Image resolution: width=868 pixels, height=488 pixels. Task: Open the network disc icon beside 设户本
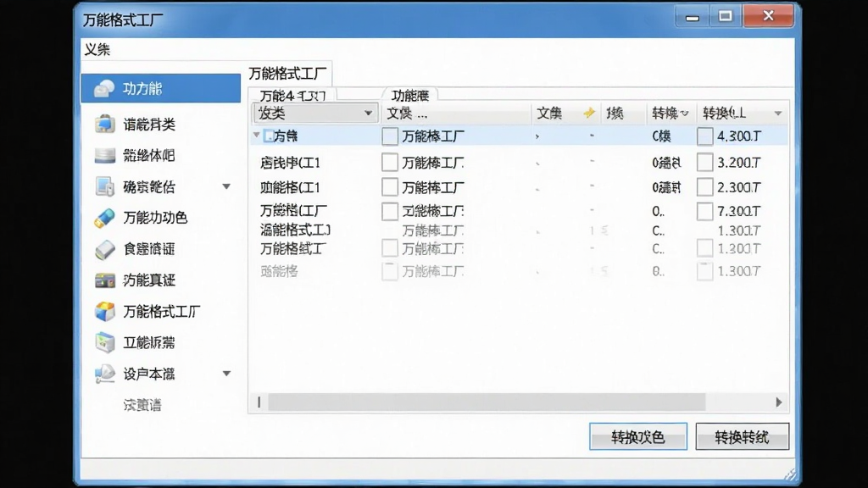pyautogui.click(x=104, y=374)
